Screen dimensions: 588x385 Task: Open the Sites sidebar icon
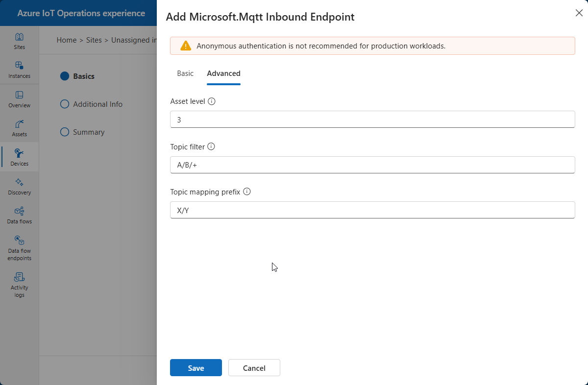(x=20, y=41)
